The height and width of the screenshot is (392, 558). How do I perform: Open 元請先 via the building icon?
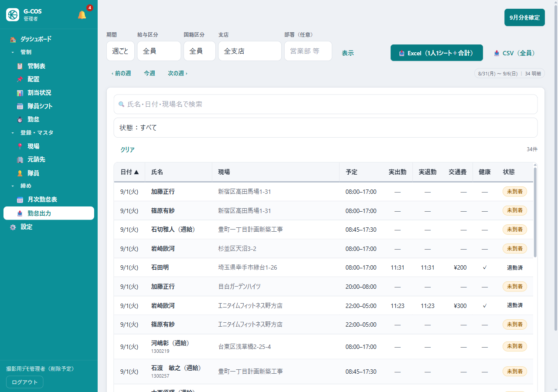point(20,160)
